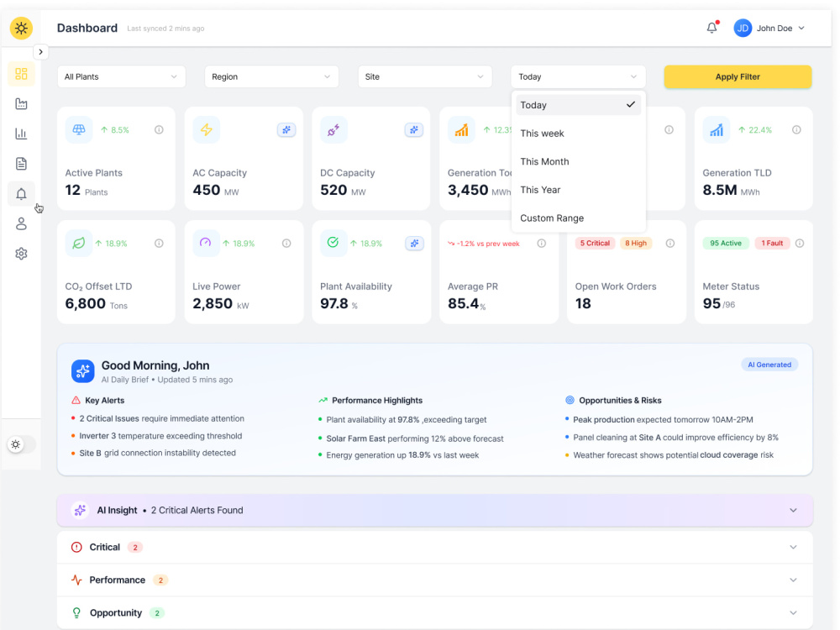Screen dimensions: 840x630
Task: Click the Plant Availability check icon
Action: (333, 243)
